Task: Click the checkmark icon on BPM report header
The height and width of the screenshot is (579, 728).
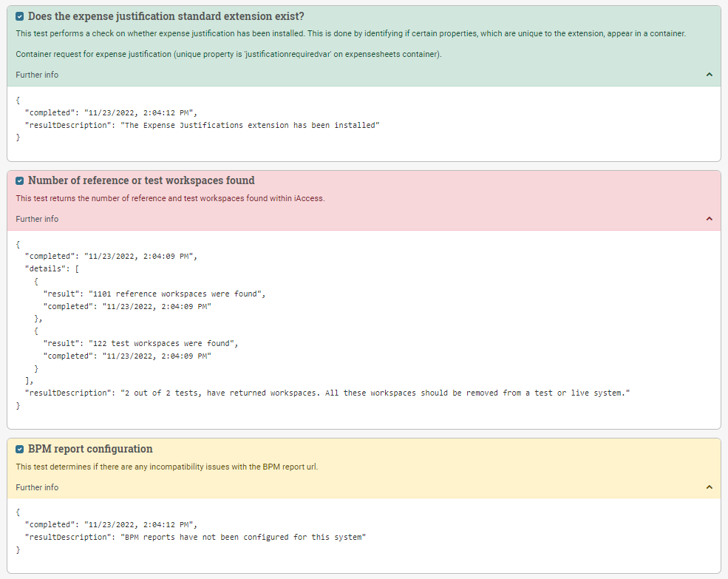Action: point(18,449)
